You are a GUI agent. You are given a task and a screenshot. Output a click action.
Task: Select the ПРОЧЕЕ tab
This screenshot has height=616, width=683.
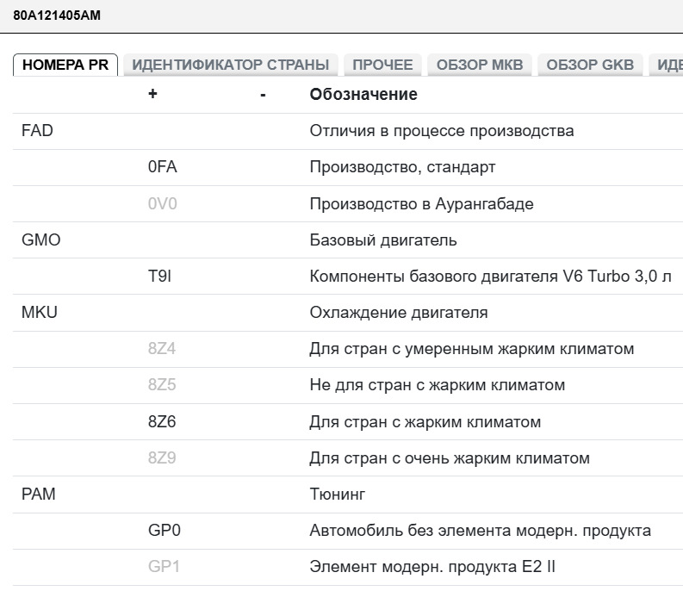click(382, 65)
